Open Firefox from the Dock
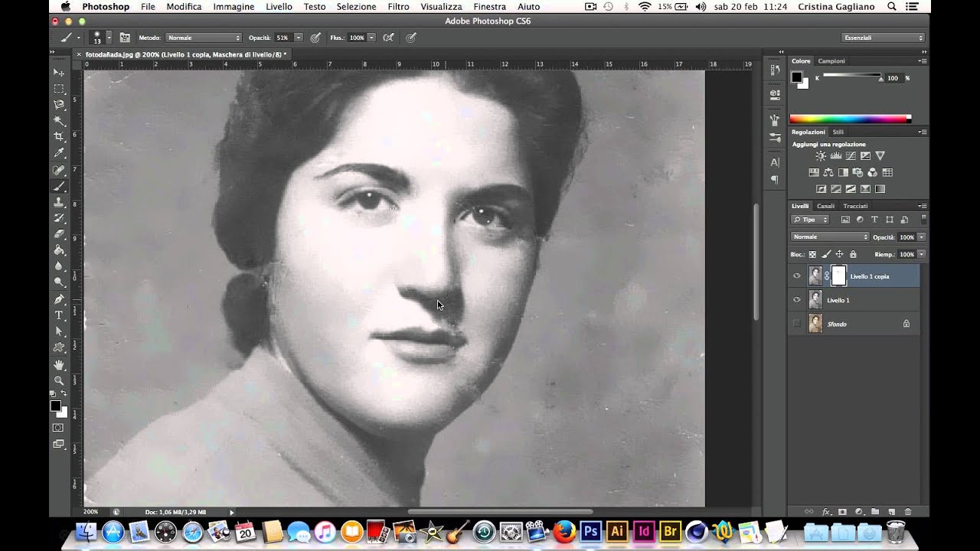The width and height of the screenshot is (980, 551). [564, 531]
